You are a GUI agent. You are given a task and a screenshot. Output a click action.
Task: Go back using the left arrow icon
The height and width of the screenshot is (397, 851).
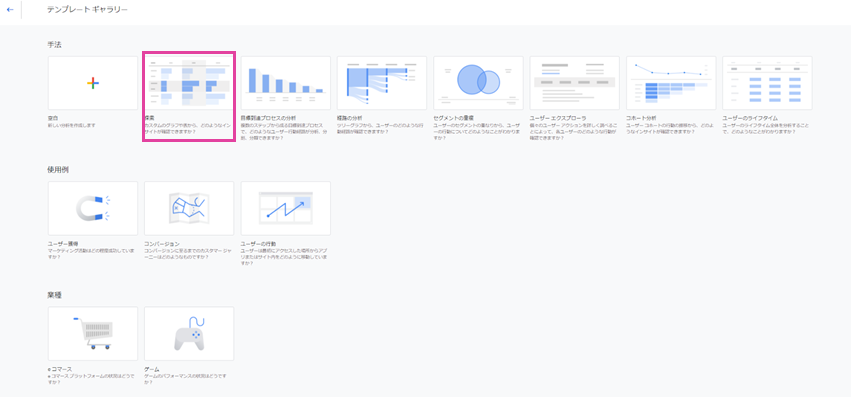[x=10, y=10]
